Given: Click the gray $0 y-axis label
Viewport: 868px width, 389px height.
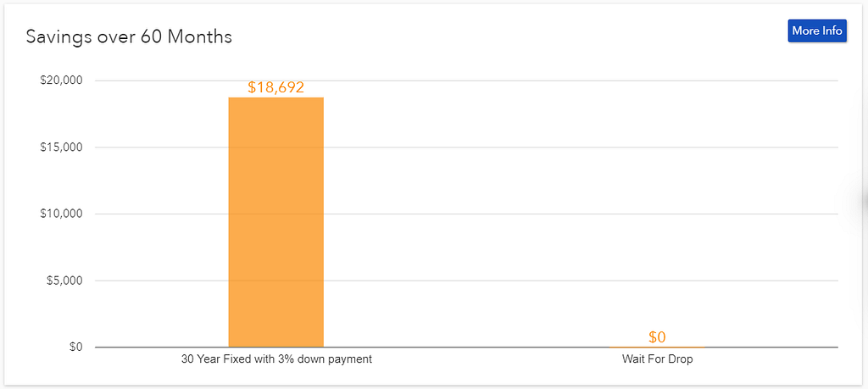Looking at the screenshot, I should [75, 347].
